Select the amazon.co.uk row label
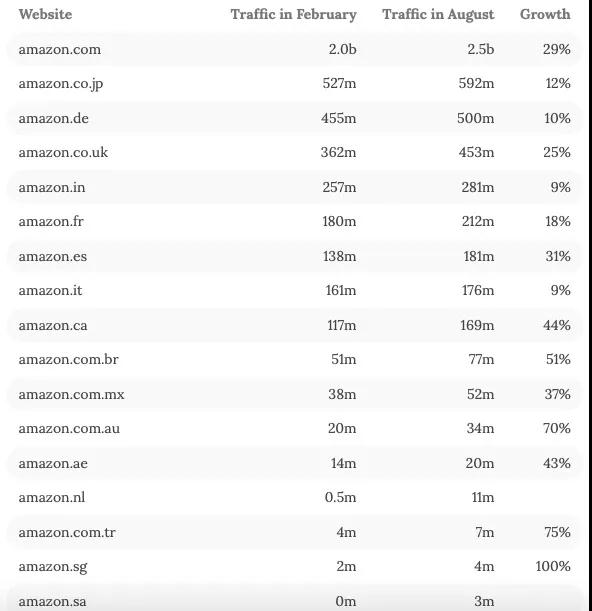The height and width of the screenshot is (611, 592). click(63, 152)
